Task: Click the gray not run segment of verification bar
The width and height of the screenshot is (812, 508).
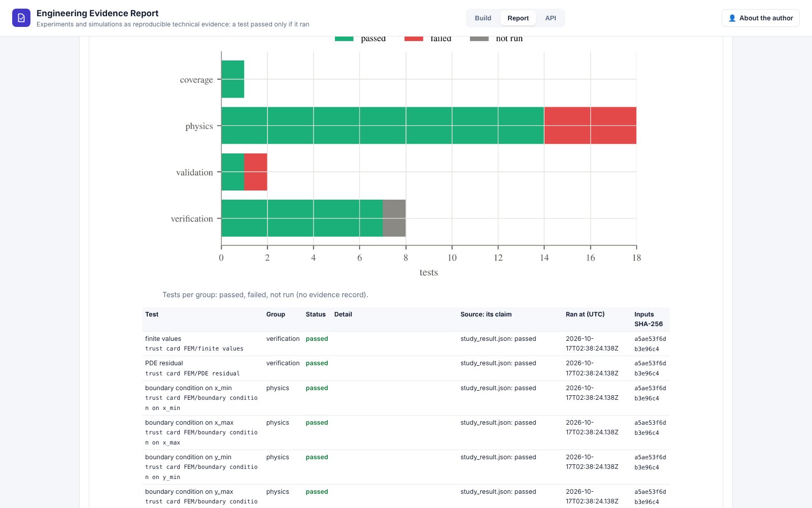Action: pos(394,218)
